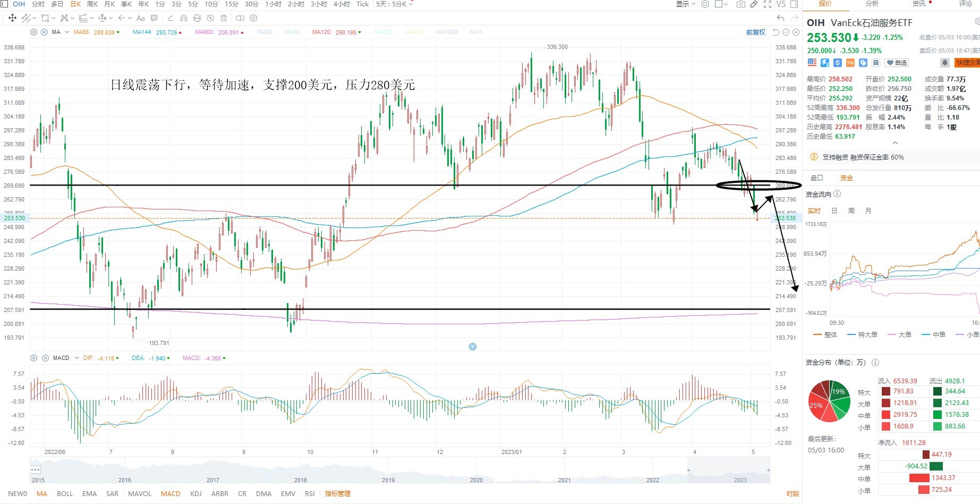Enter fullscreen chart mode
The image size is (980, 504).
768,4
